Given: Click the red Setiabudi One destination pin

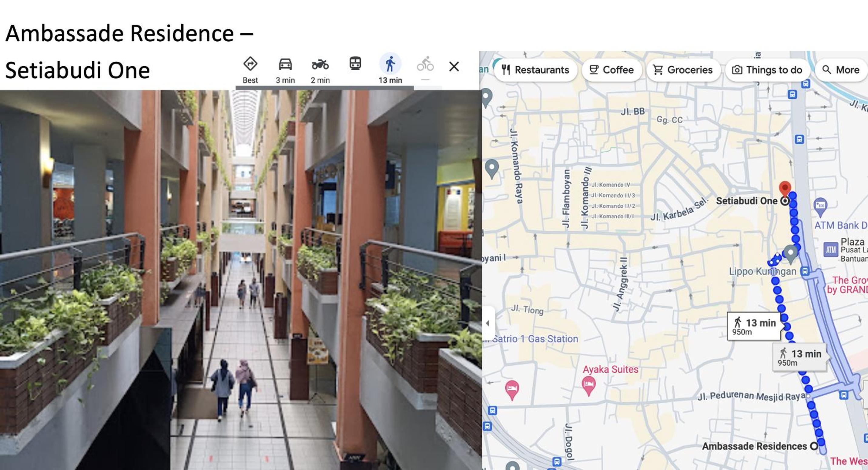Looking at the screenshot, I should coord(785,189).
